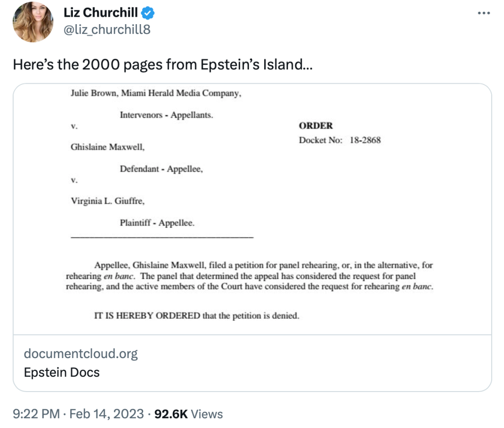Click the petition for panel rehearing paragraph

[250, 276]
